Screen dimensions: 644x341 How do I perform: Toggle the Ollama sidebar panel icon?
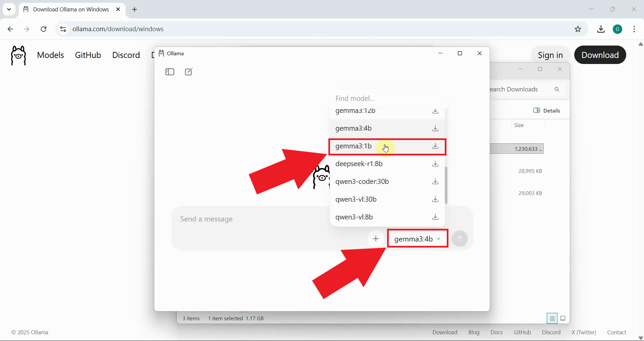pos(170,72)
